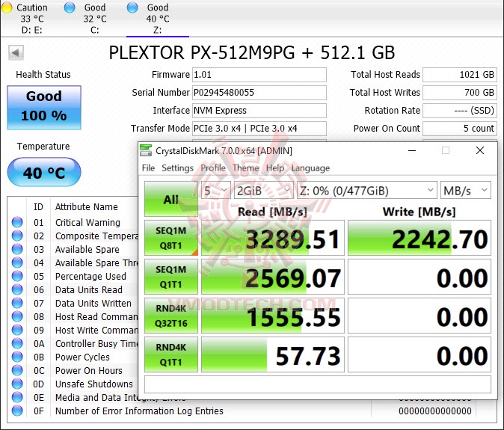Click the status dot for Data Units Written
504x430 pixels.
17,304
